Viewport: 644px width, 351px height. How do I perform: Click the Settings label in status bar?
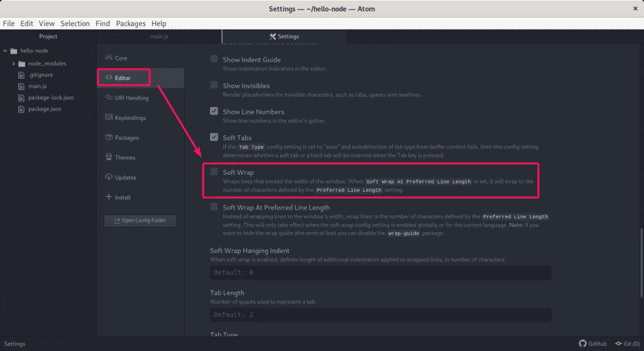(x=14, y=343)
